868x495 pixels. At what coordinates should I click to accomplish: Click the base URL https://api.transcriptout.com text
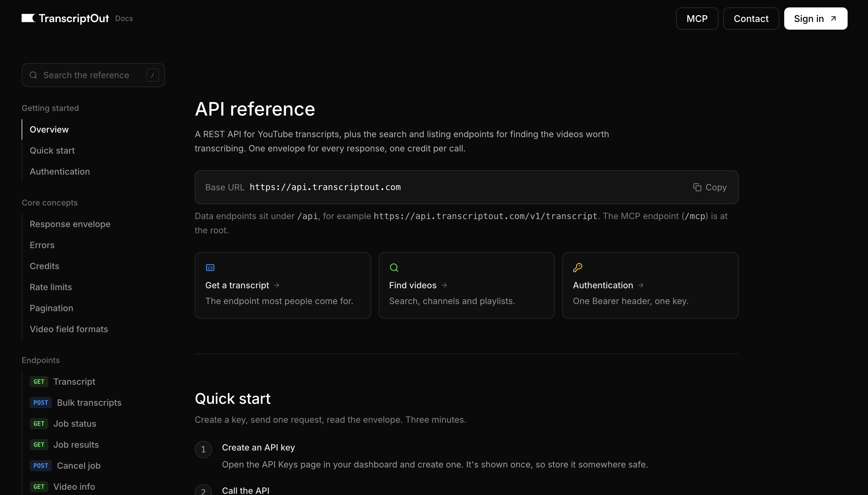pyautogui.click(x=325, y=187)
